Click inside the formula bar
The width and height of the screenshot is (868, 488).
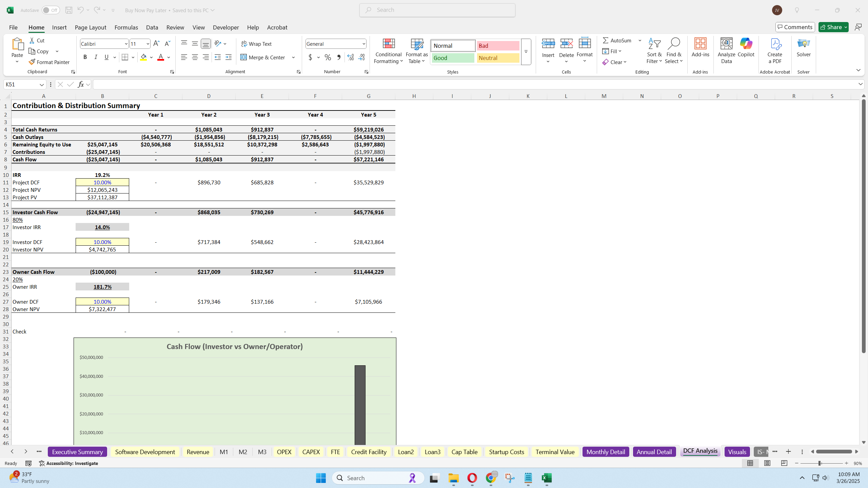(x=339, y=84)
